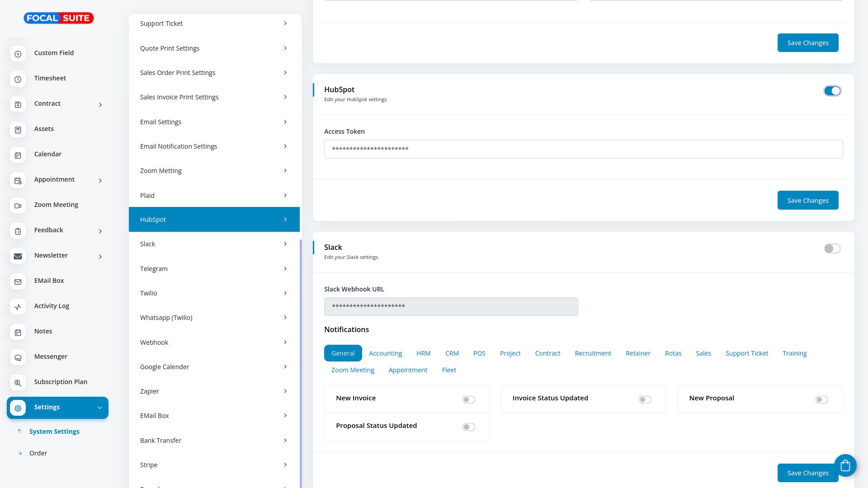Collapse the Settings sidebar menu chevron
This screenshot has height=488, width=868.
[x=99, y=408]
